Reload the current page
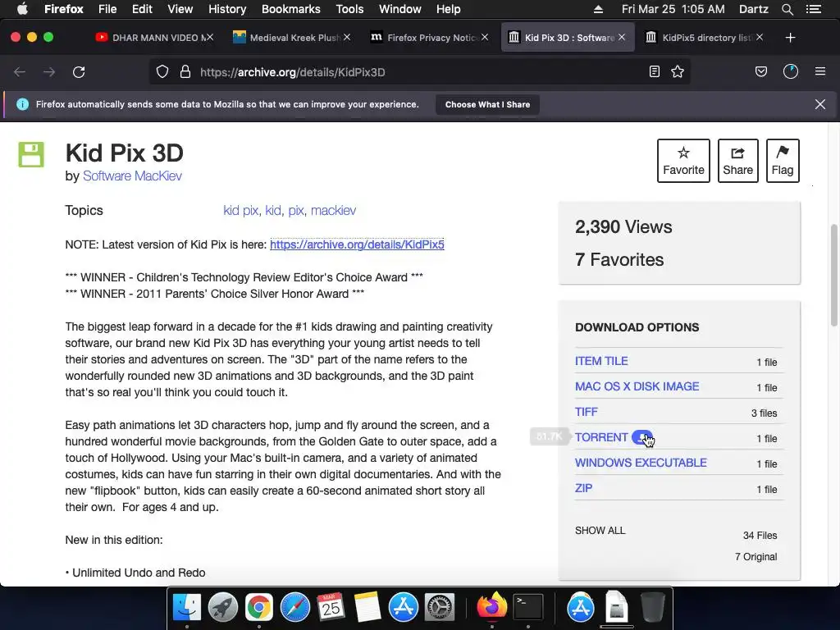This screenshot has height=630, width=840. coord(79,72)
